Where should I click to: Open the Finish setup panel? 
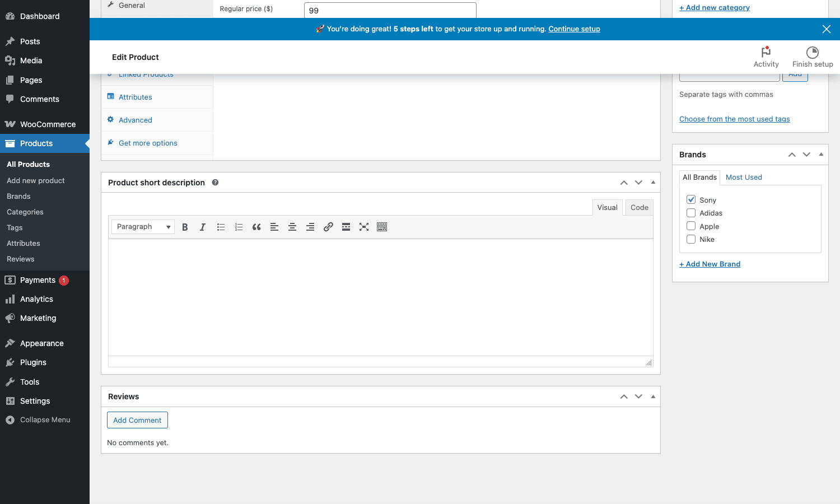coord(813,57)
